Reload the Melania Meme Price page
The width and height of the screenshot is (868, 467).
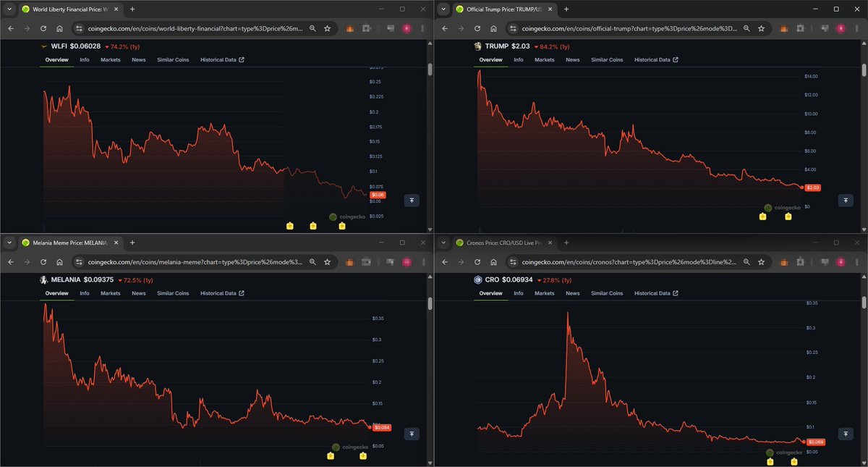43,261
